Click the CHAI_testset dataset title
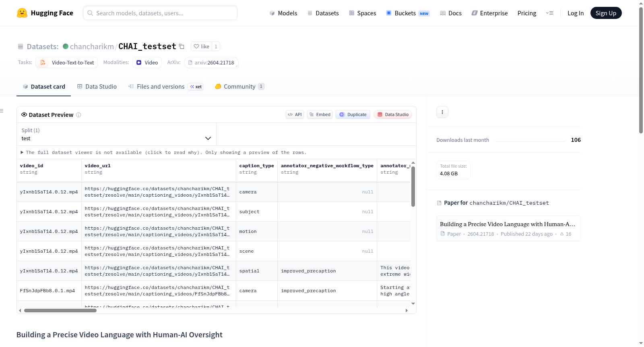644x347 pixels. pos(147,46)
